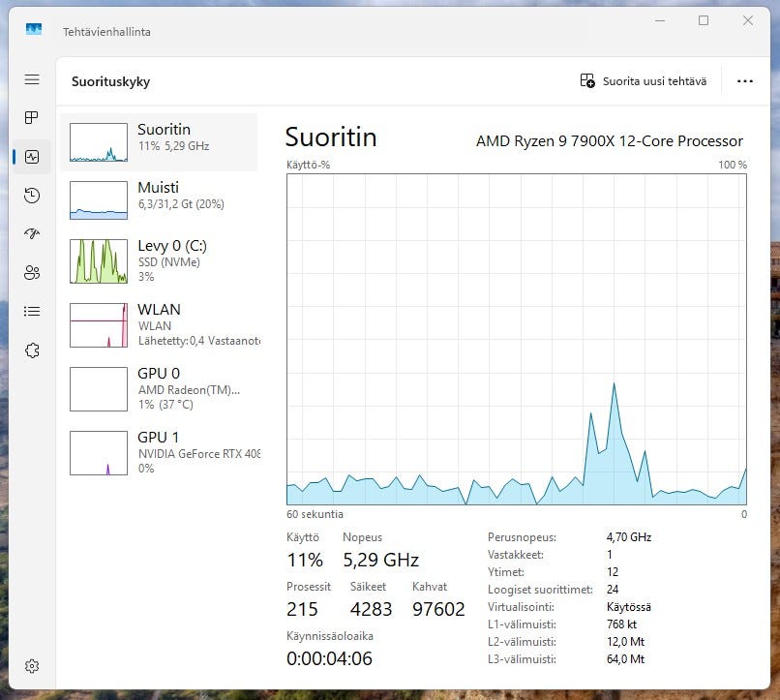The width and height of the screenshot is (780, 700).
Task: Open the App history icon in sidebar
Action: pyautogui.click(x=32, y=195)
